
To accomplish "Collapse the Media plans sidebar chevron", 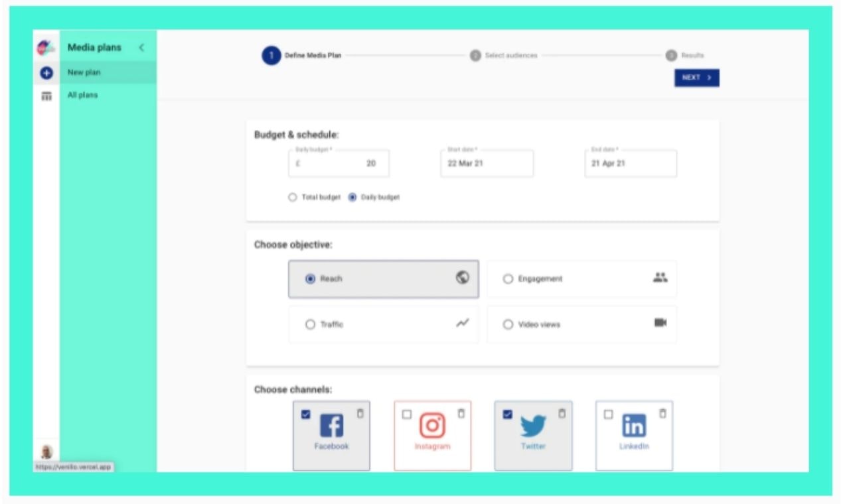I will tap(141, 48).
